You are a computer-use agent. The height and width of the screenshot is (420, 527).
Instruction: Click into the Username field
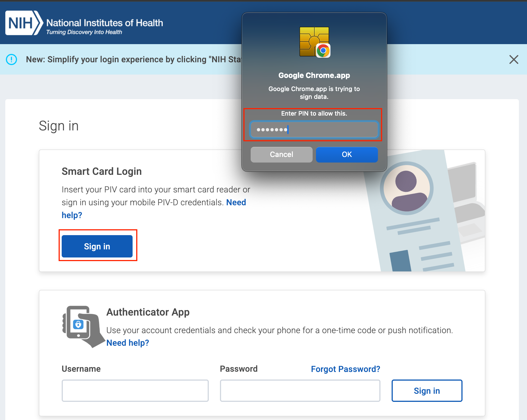(135, 390)
